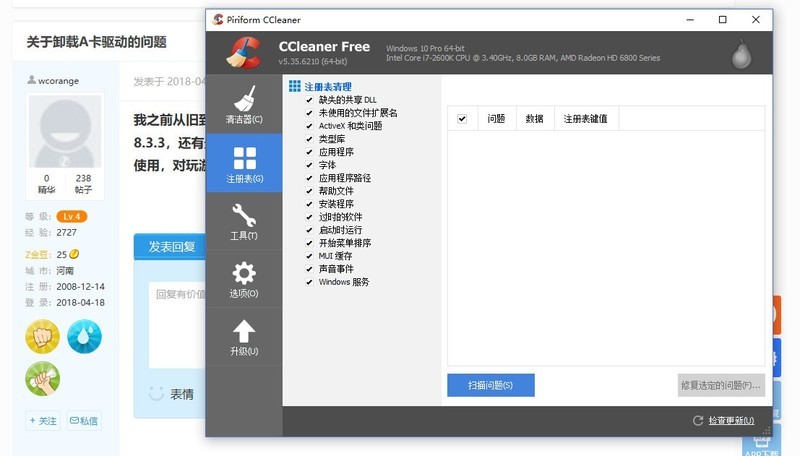Open the 工具 tools section
This screenshot has height=456, width=800.
[244, 221]
